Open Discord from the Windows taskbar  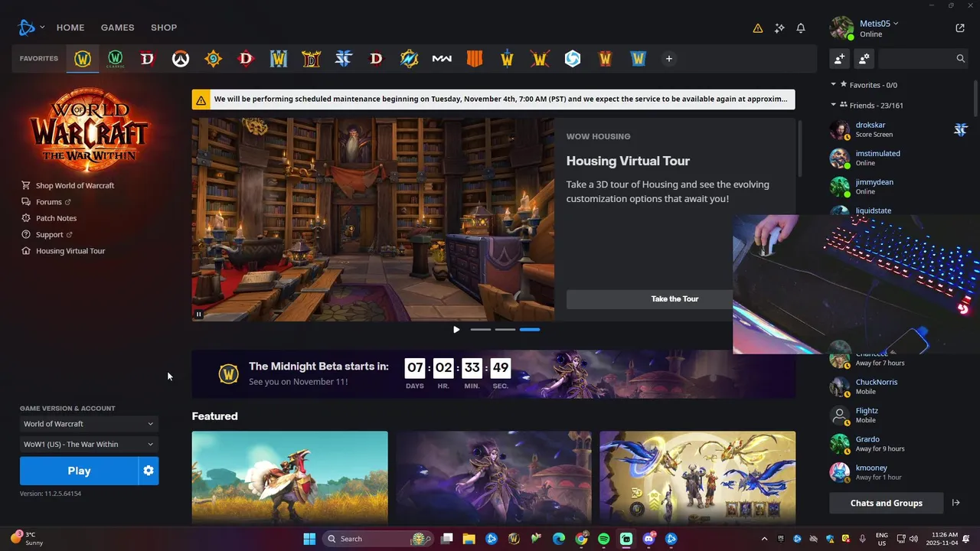pyautogui.click(x=649, y=539)
